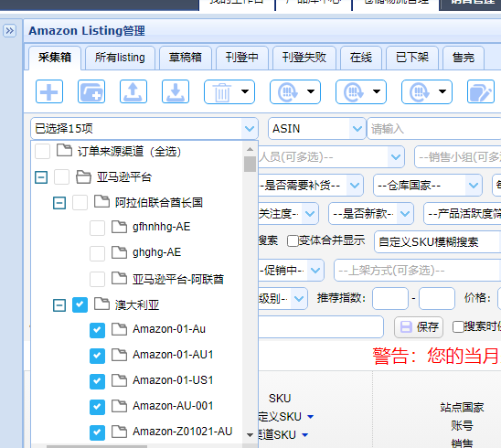Image resolution: width=501 pixels, height=448 pixels.
Task: Click the 上架方式(可多选) field
Action: click(x=417, y=271)
